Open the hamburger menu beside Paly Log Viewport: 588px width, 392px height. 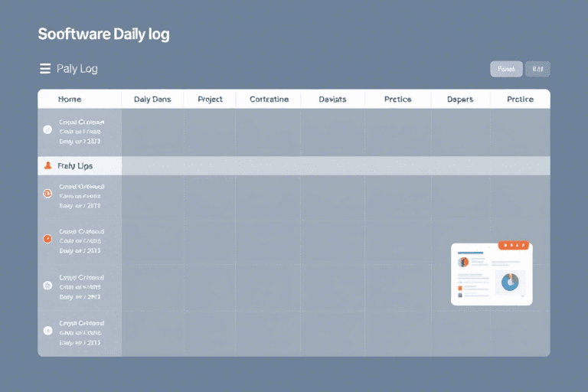point(44,69)
